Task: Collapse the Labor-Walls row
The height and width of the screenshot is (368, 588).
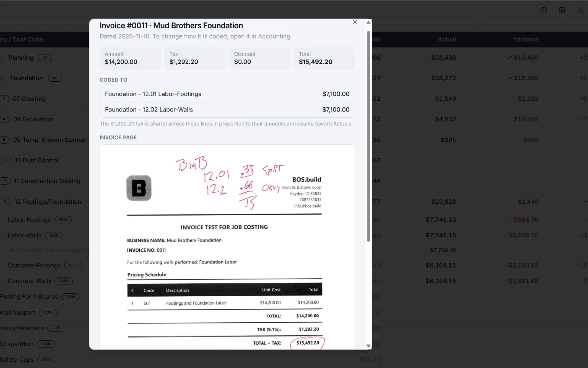Action: pyautogui.click(x=2, y=236)
